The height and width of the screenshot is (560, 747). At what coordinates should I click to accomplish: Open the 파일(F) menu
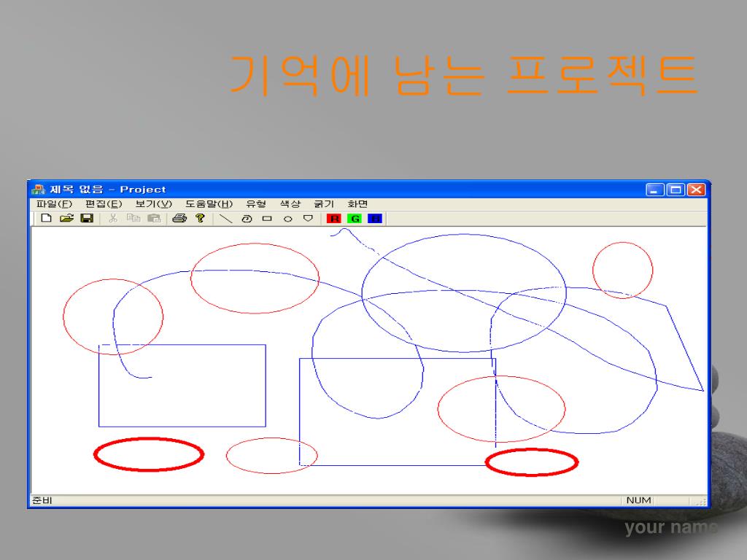coord(54,204)
